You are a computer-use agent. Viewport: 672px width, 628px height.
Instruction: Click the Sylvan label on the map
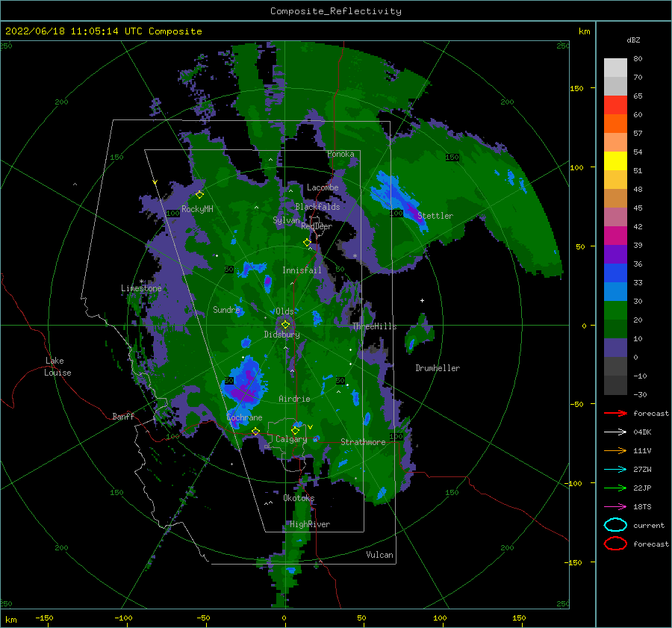coord(286,220)
